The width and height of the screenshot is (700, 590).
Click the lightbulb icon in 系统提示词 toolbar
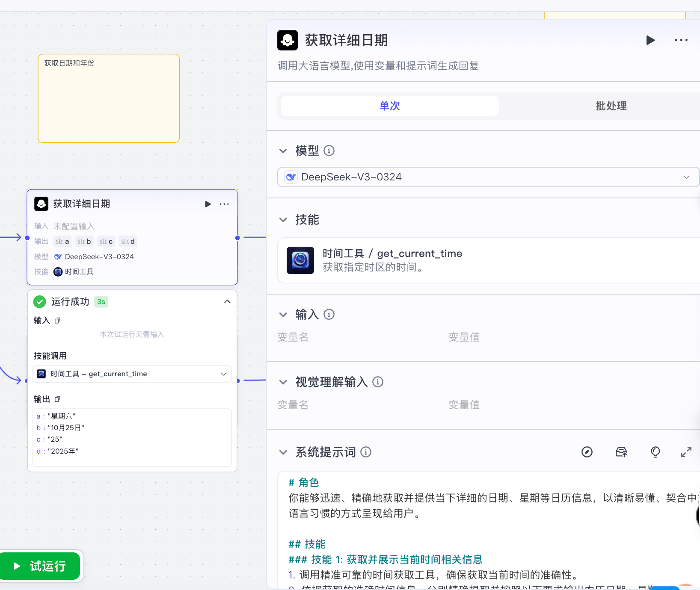point(655,452)
